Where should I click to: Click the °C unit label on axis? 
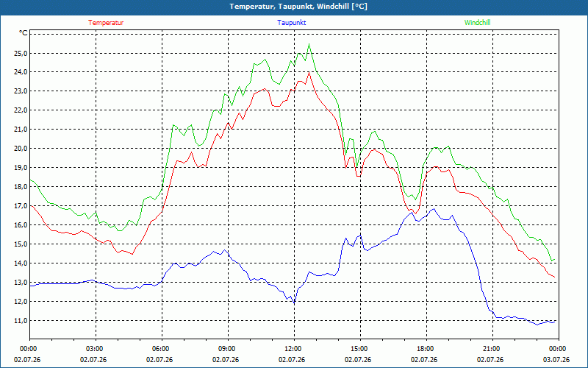point(24,33)
